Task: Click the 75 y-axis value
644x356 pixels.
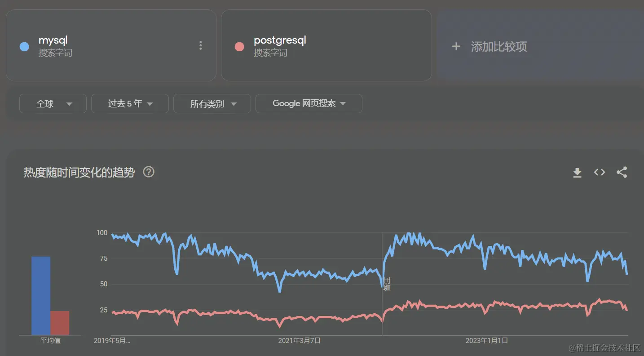Action: 103,258
